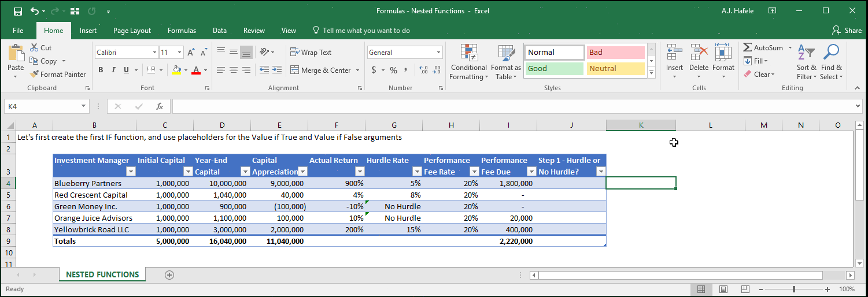Screen dimensions: 868x297
Task: Click the Copy icon
Action: click(34, 61)
